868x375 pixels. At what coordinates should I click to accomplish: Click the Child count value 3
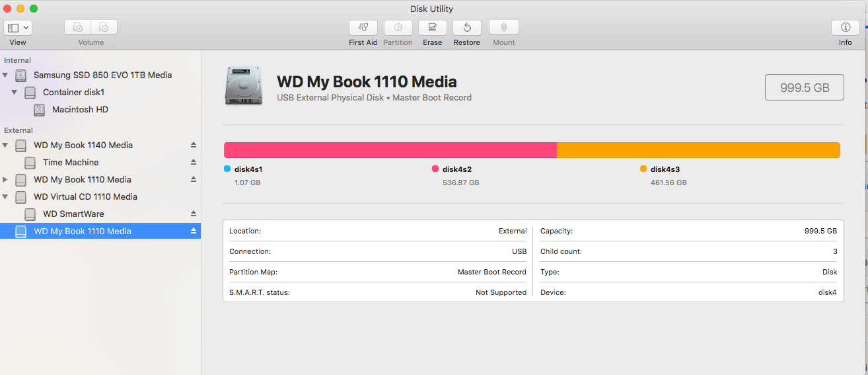click(835, 251)
